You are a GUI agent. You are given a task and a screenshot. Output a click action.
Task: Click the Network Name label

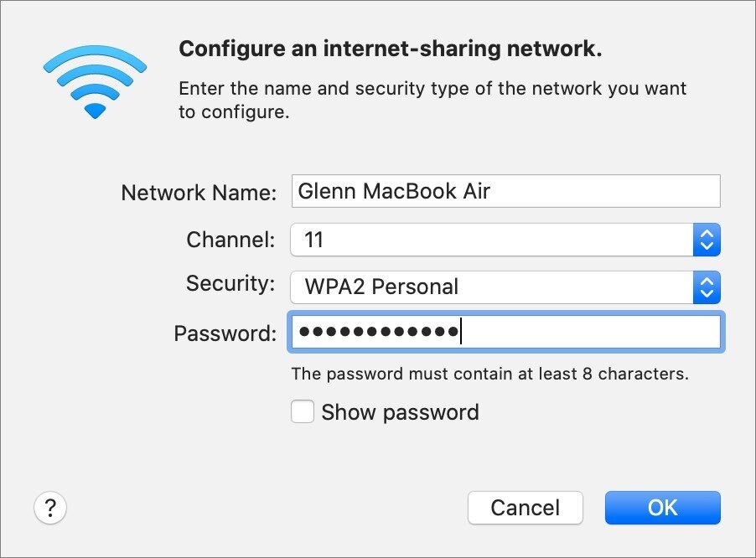coord(199,193)
